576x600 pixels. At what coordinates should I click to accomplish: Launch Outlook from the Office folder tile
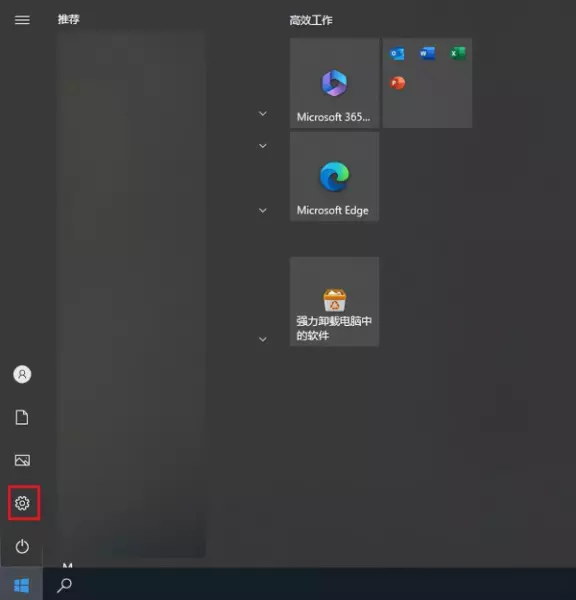click(397, 53)
